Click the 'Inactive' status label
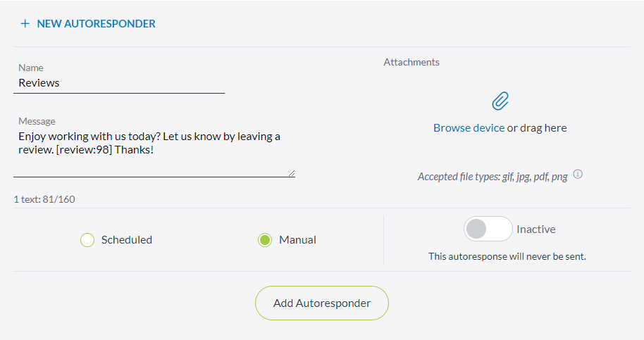The image size is (644, 340). [536, 229]
